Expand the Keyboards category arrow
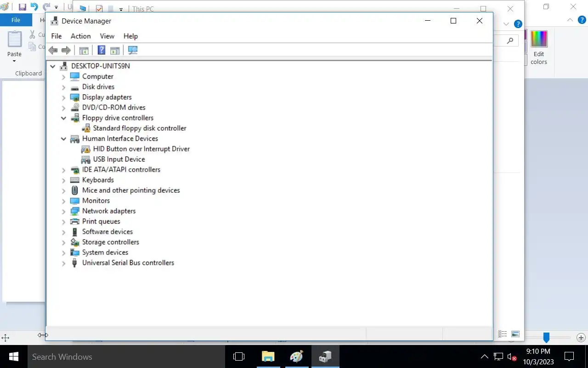Image resolution: width=588 pixels, height=368 pixels. tap(64, 180)
